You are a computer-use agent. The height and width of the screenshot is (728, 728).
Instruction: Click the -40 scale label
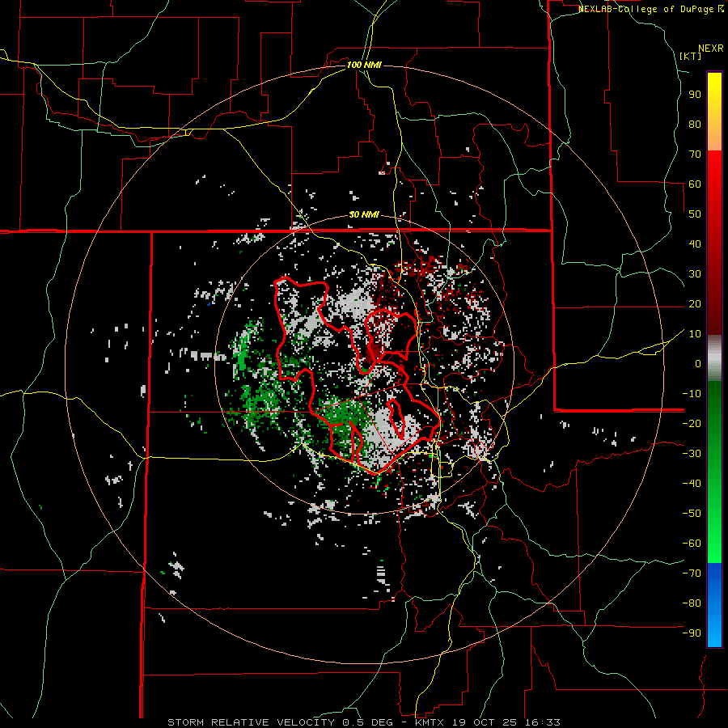[692, 484]
